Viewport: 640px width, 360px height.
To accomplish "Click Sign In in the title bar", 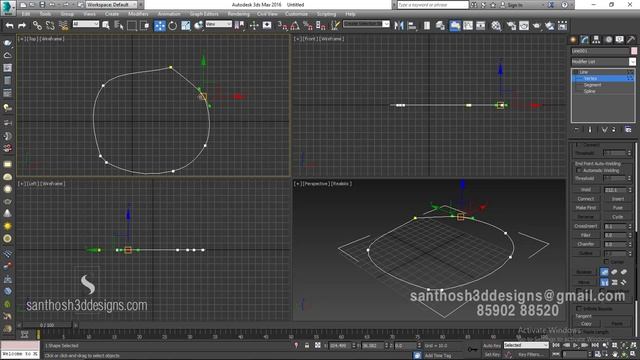I will 515,5.
